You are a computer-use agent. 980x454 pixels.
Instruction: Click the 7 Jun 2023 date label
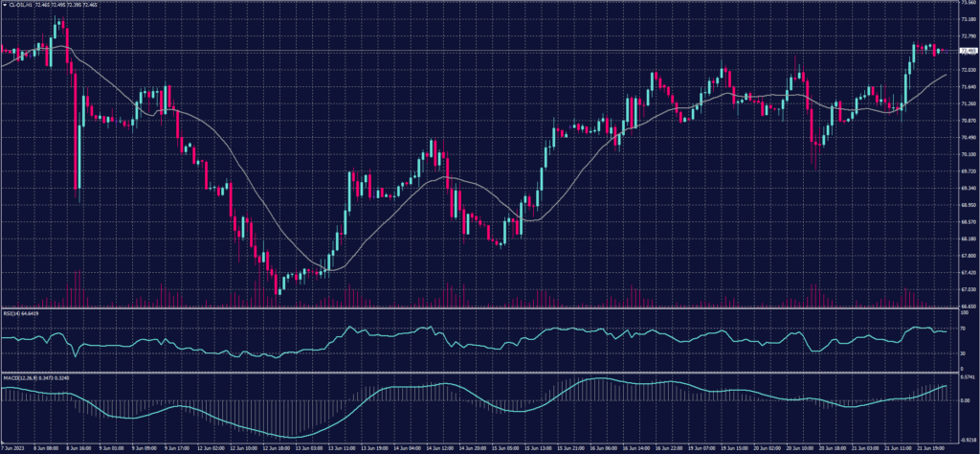[x=13, y=446]
